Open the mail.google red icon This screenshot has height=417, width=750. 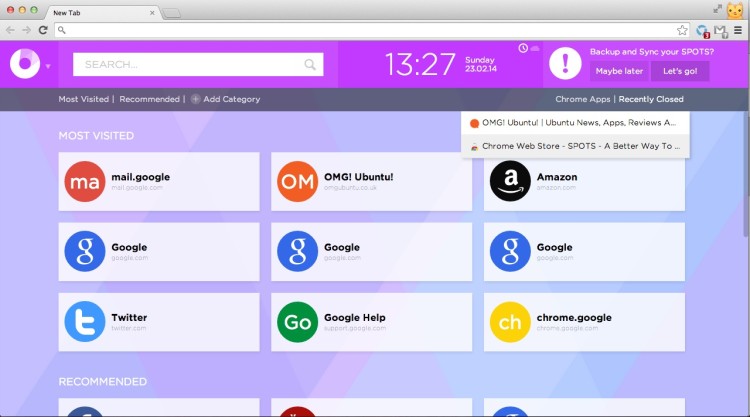[85, 181]
